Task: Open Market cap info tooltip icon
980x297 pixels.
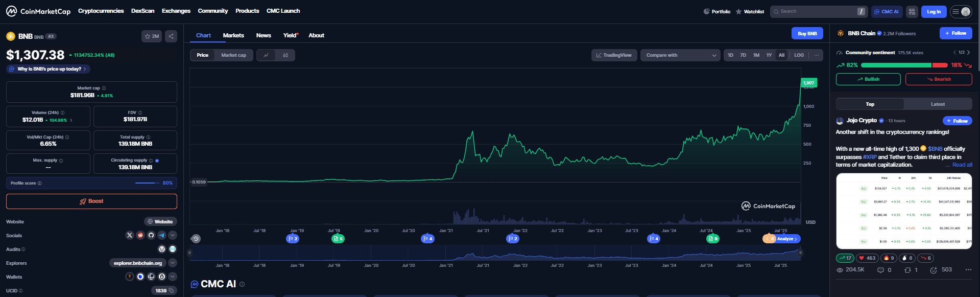Action: point(104,88)
